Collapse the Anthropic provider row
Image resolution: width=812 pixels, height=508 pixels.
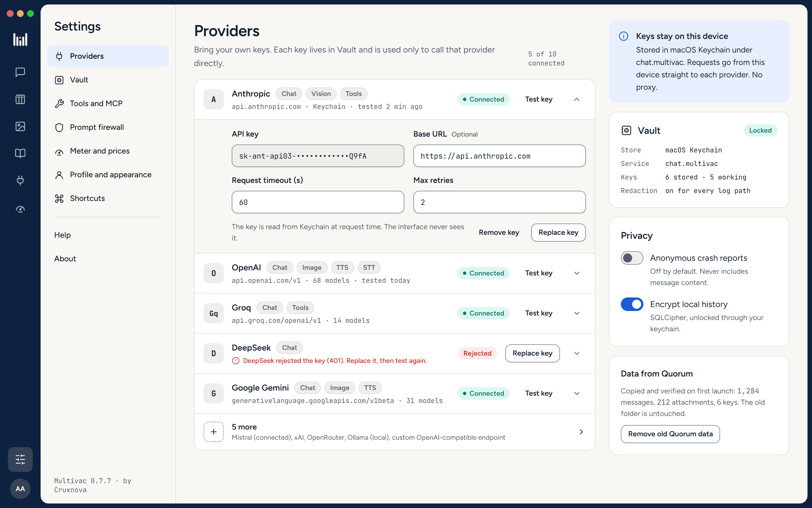click(x=577, y=99)
